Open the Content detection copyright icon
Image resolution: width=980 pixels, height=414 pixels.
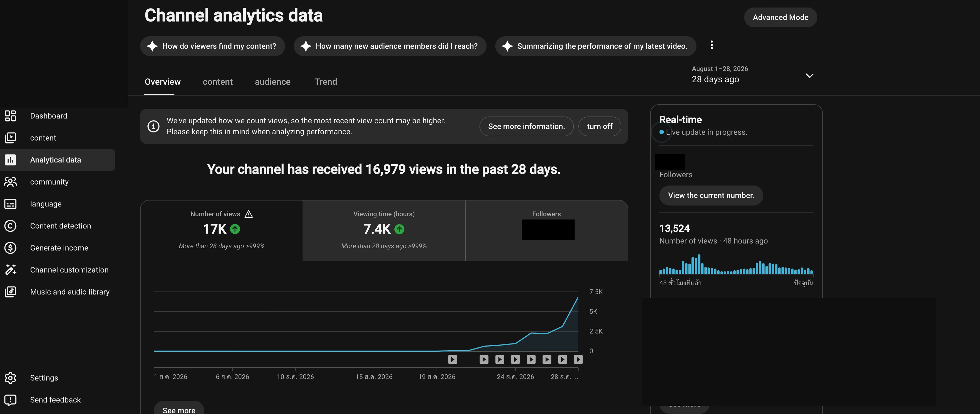pyautogui.click(x=10, y=226)
